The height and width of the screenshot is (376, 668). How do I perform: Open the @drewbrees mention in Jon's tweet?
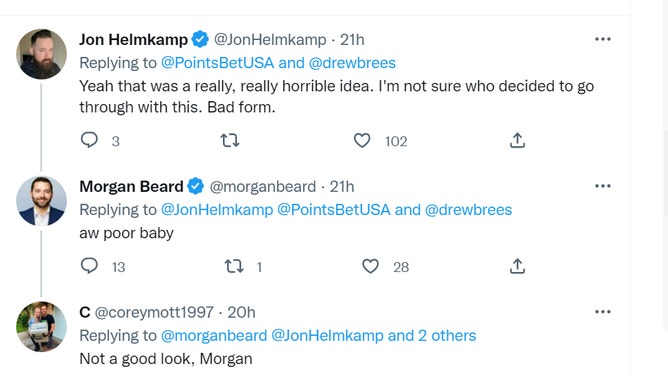pos(352,63)
